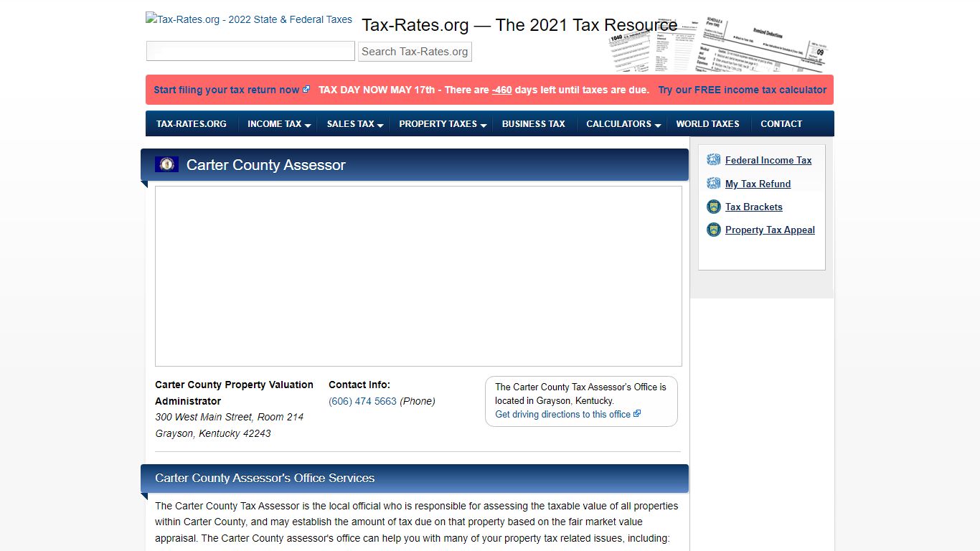Open the Contact menu item
This screenshot has width=980, height=551.
click(x=781, y=123)
